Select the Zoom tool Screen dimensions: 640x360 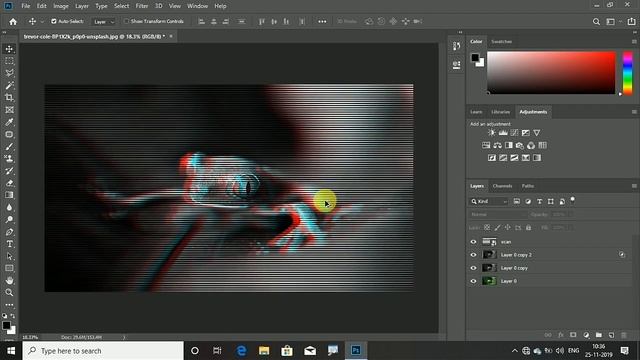coord(9,293)
